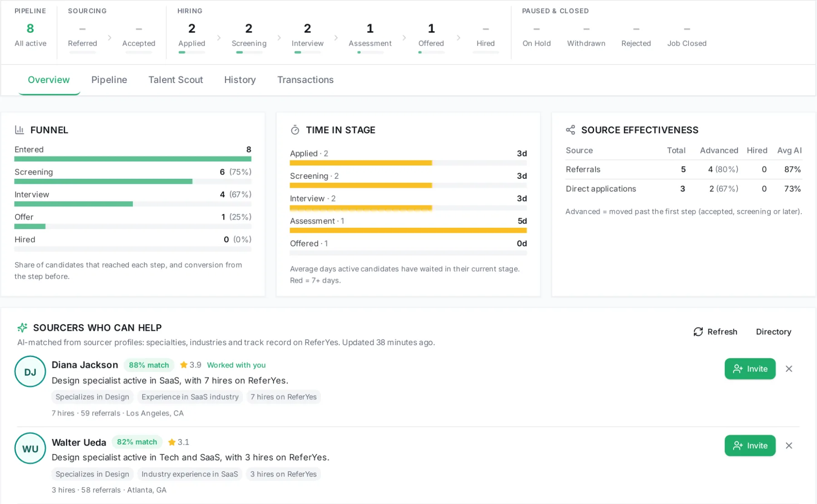Open Diana Jackson's profile name
Image resolution: width=817 pixels, height=504 pixels.
click(85, 365)
